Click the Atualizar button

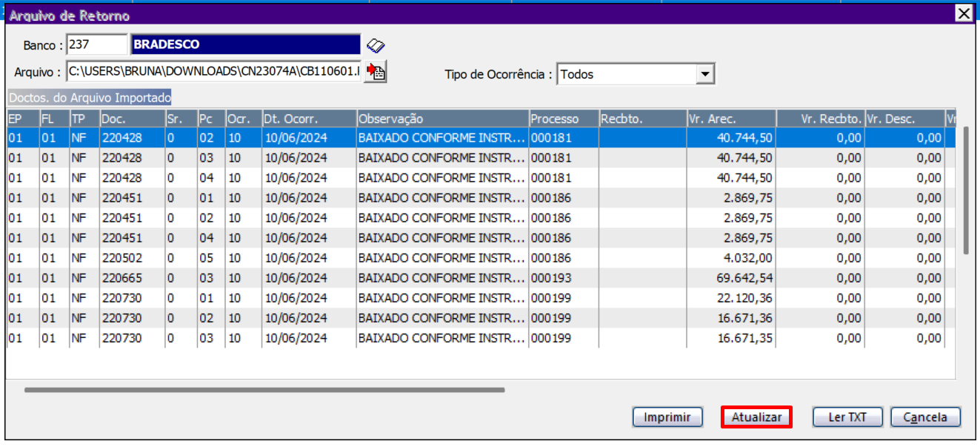[x=756, y=417]
